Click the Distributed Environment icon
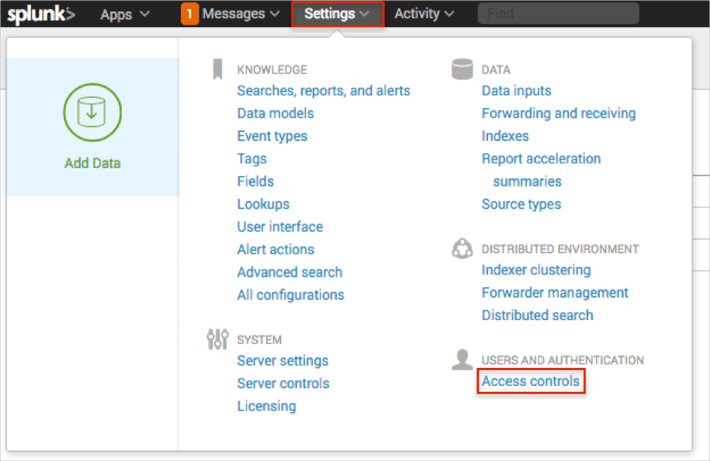 point(461,248)
